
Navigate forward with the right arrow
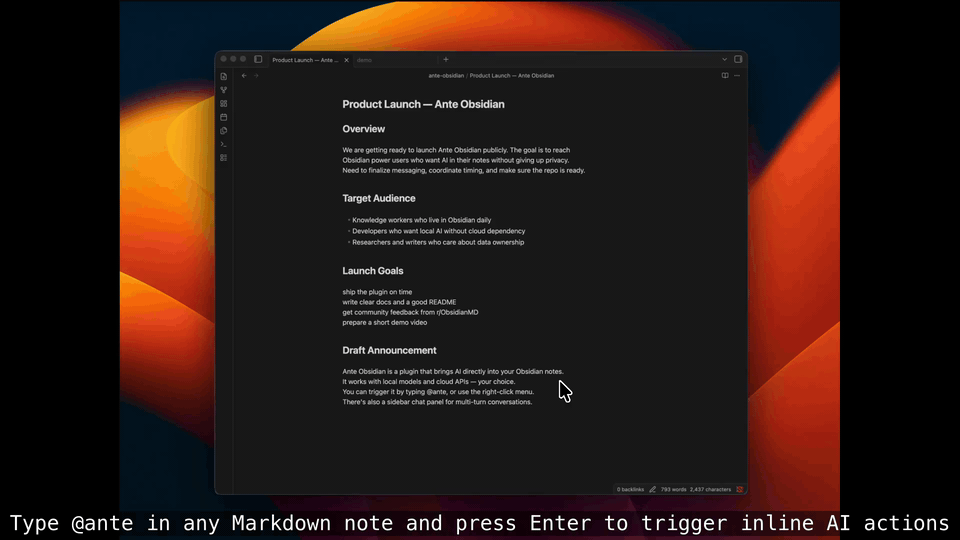pyautogui.click(x=256, y=76)
